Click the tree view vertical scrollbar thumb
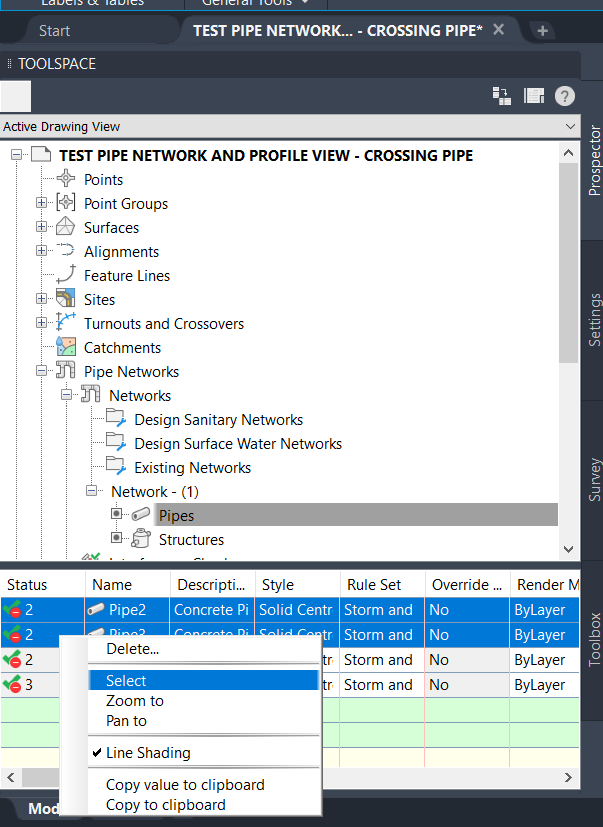The height and width of the screenshot is (827, 603). click(568, 263)
